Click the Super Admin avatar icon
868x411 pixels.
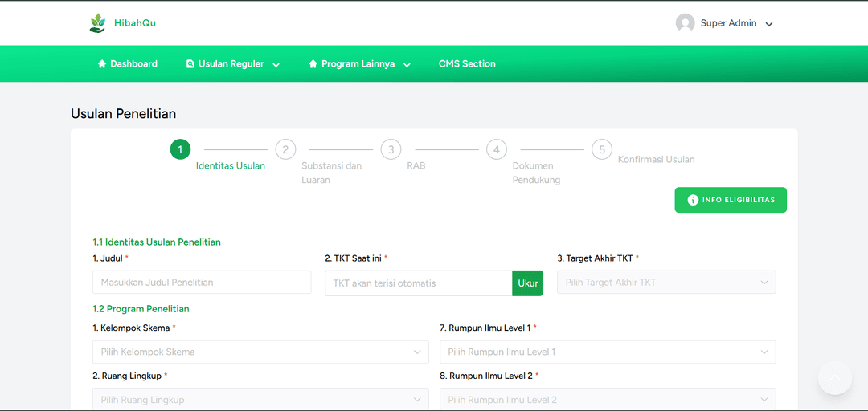pyautogui.click(x=685, y=23)
